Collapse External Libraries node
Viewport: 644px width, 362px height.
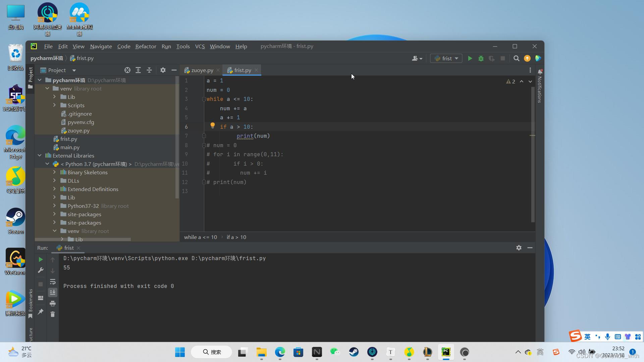coord(40,156)
